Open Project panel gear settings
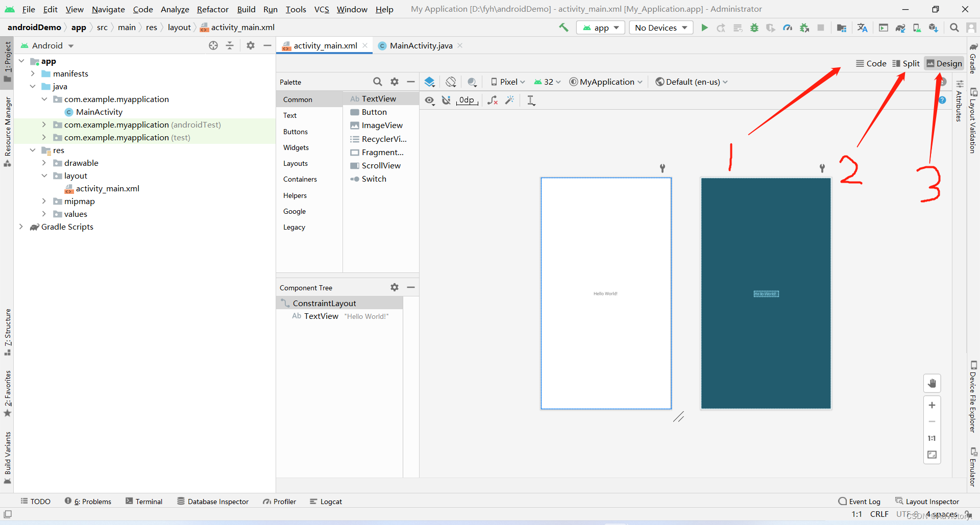 251,45
